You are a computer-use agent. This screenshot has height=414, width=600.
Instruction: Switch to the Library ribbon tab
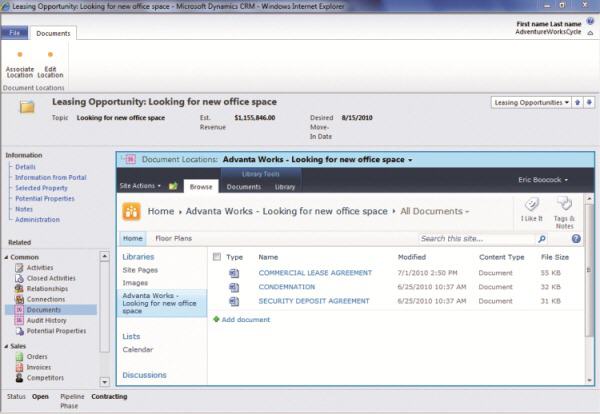tap(285, 187)
